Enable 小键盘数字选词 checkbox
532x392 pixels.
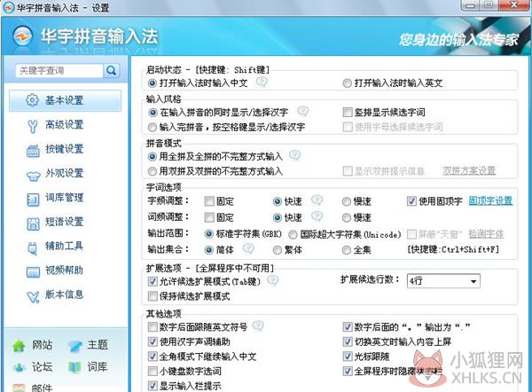pyautogui.click(x=153, y=371)
